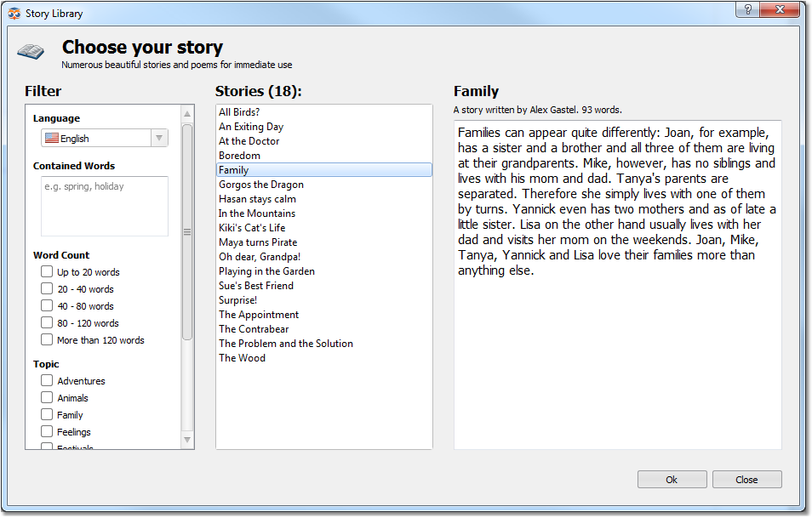Check the '80 - 120 words' checkbox
This screenshot has width=812, height=518.
coord(47,322)
